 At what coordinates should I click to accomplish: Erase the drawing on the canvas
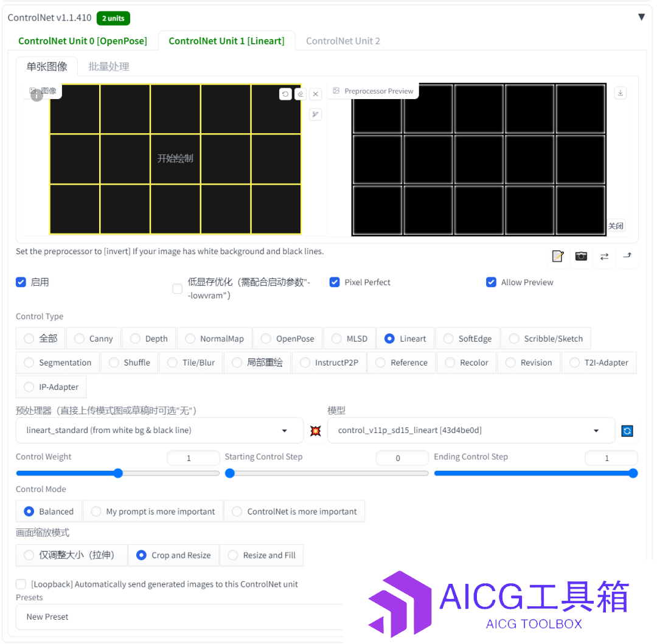tap(301, 94)
